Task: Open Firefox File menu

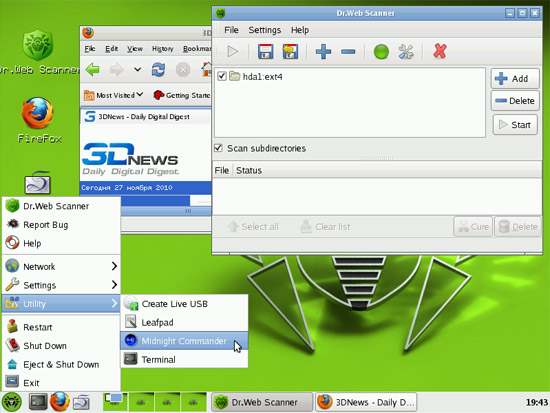Action: tap(90, 49)
